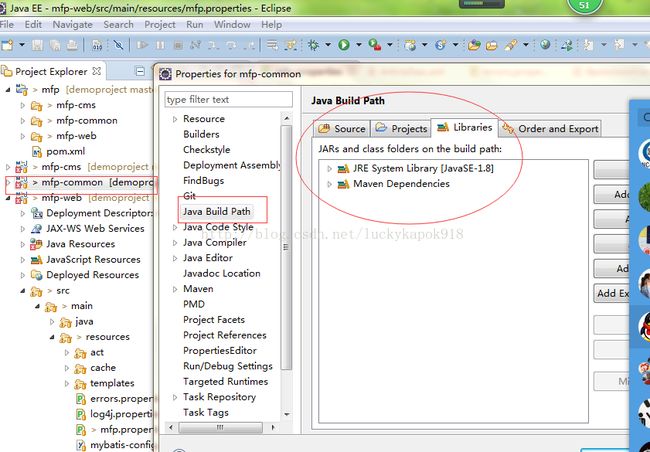This screenshot has width=650, height=452.
Task: Expand Maven properties category
Action: pyautogui.click(x=175, y=289)
